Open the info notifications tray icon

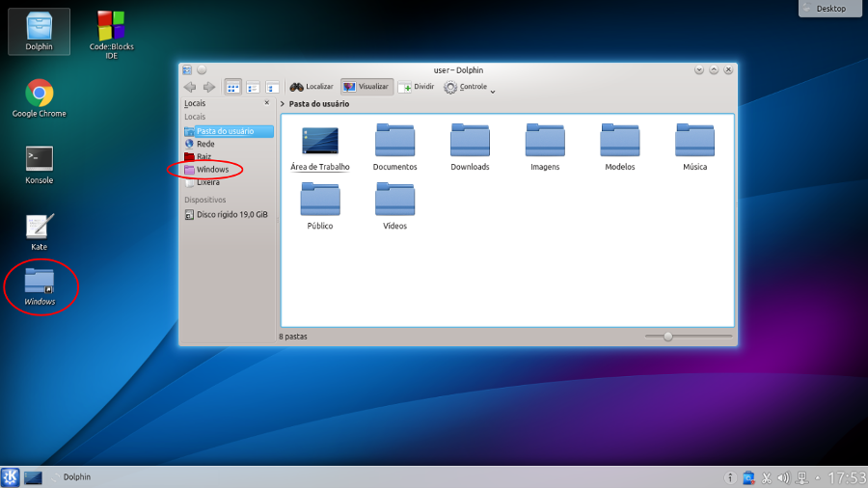730,477
